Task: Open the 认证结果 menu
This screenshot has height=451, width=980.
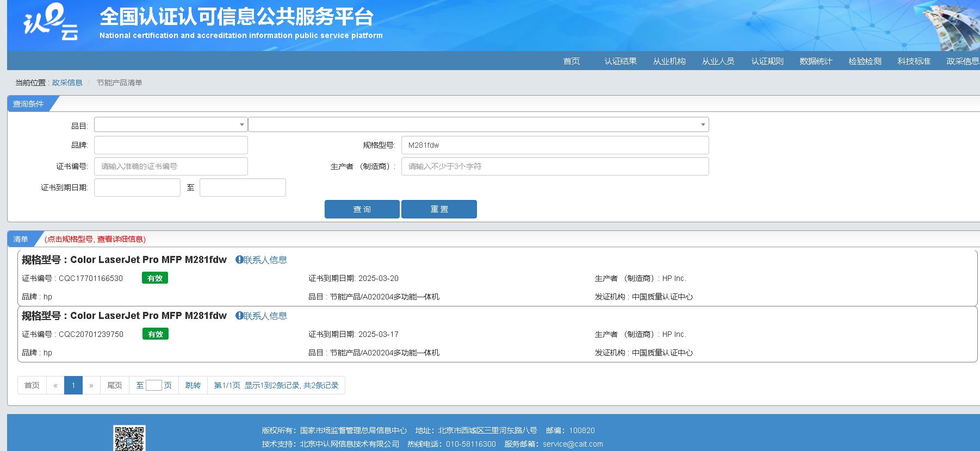Action: [x=621, y=61]
